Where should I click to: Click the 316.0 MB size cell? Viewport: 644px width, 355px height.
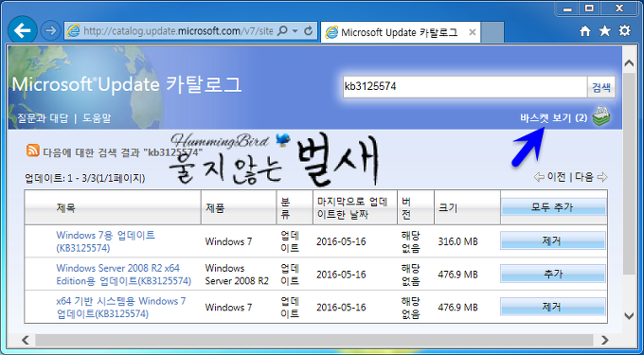point(458,241)
